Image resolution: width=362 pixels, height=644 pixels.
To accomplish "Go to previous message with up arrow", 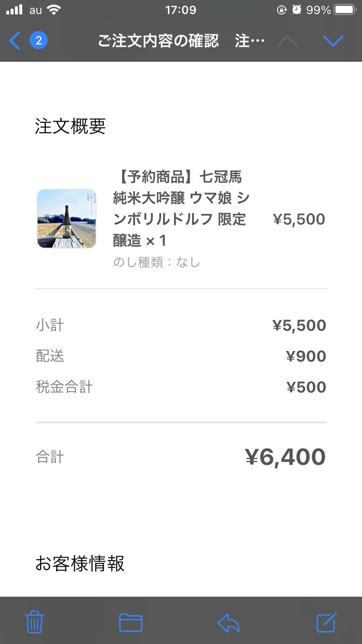I will tap(288, 41).
